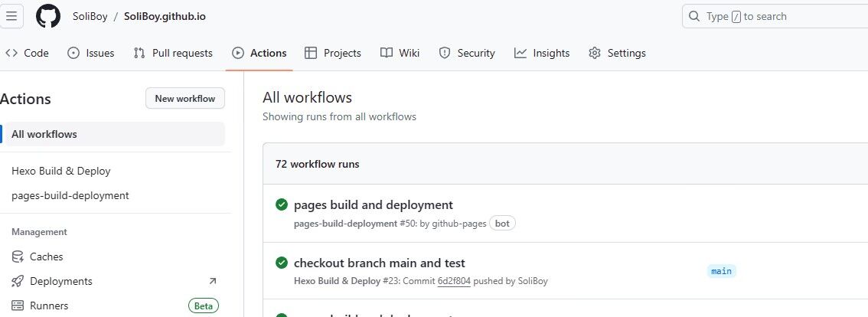Click the '72 workflow runs' heading text
The image size is (868, 317).
(x=317, y=164)
